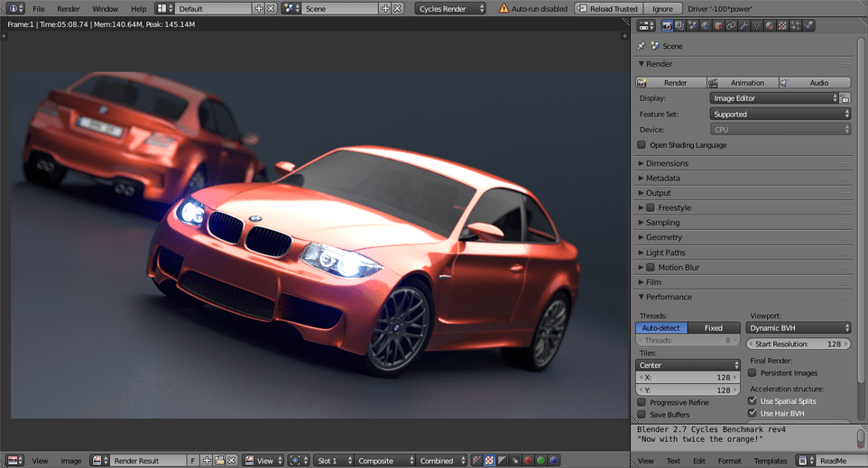The width and height of the screenshot is (868, 468).
Task: Open the World properties tab icon
Action: pos(706,25)
